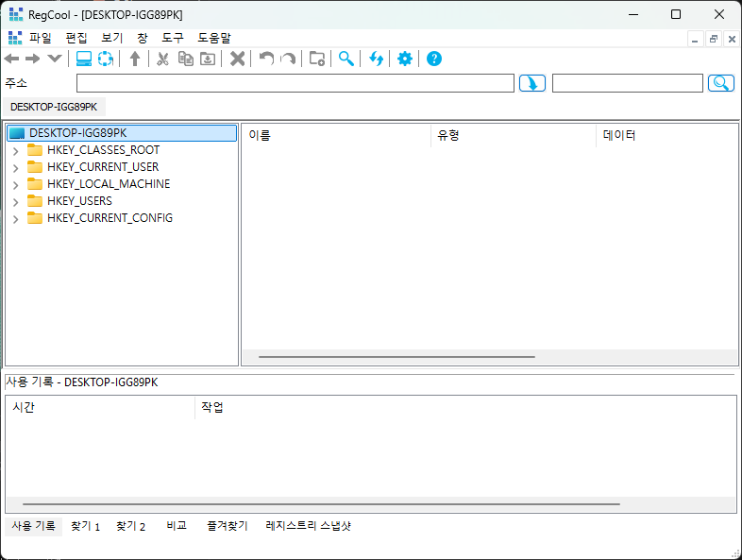Viewport: 742px width, 560px height.
Task: Click the RegCool title bar app icon
Action: (x=16, y=15)
